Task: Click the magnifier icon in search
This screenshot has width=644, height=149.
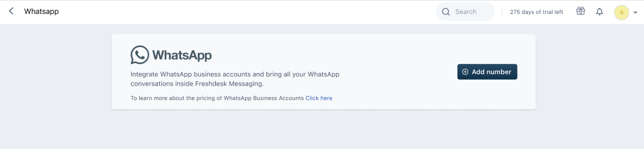Action: click(x=446, y=12)
